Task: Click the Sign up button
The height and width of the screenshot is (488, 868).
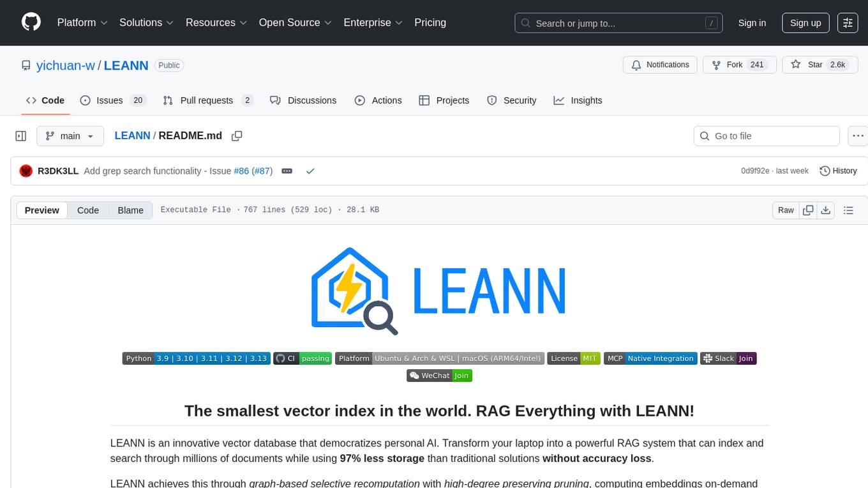Action: click(x=805, y=23)
